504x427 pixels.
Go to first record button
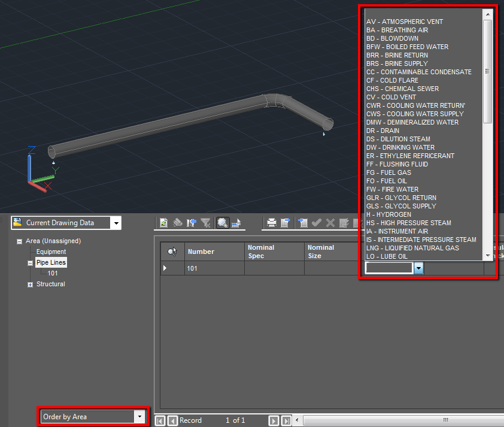160,420
